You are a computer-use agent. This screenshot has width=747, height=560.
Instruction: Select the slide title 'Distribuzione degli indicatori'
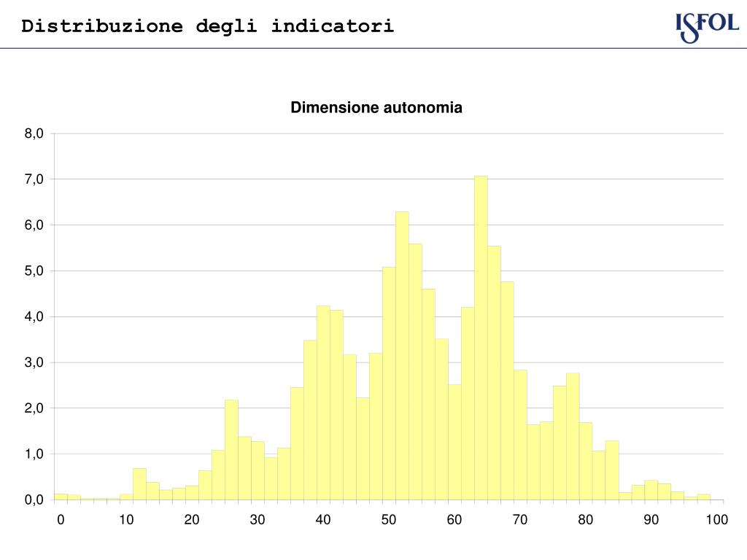208,26
